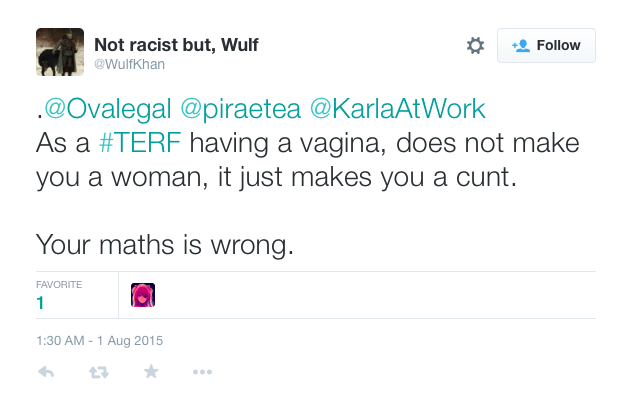Image resolution: width=633 pixels, height=409 pixels.
Task: Open the author's profile picture
Action: [x=59, y=52]
